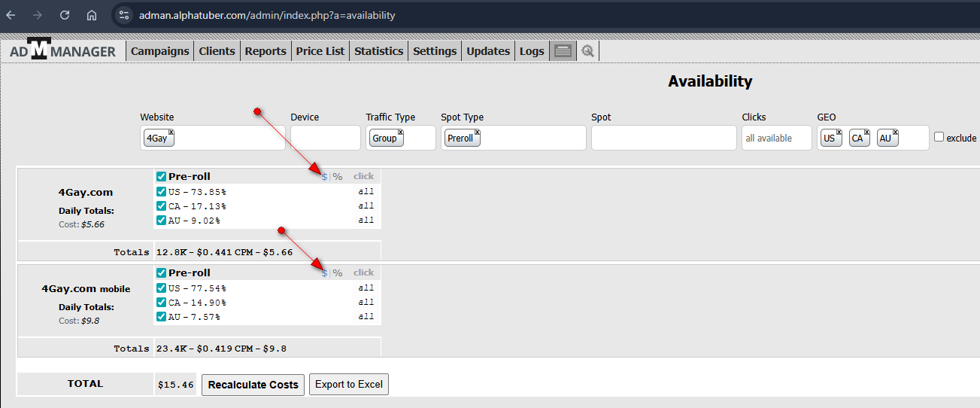Switch 4Gay.com mobile Pre-roll to percent view
The height and width of the screenshot is (408, 980).
pos(338,273)
